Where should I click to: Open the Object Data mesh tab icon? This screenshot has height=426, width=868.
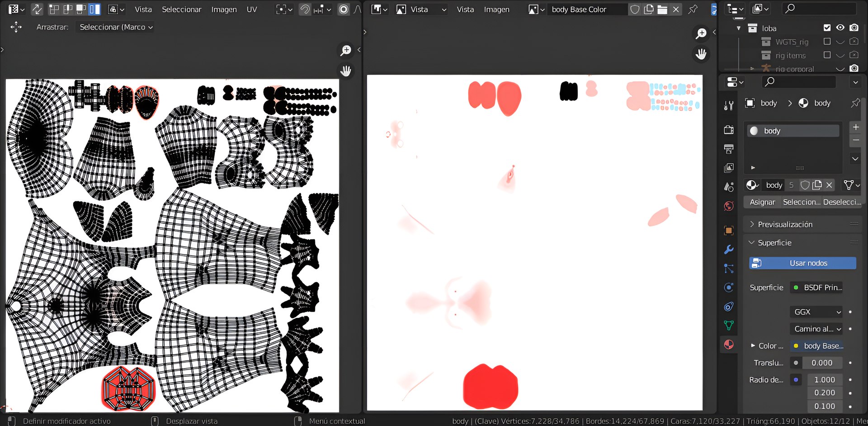click(729, 325)
